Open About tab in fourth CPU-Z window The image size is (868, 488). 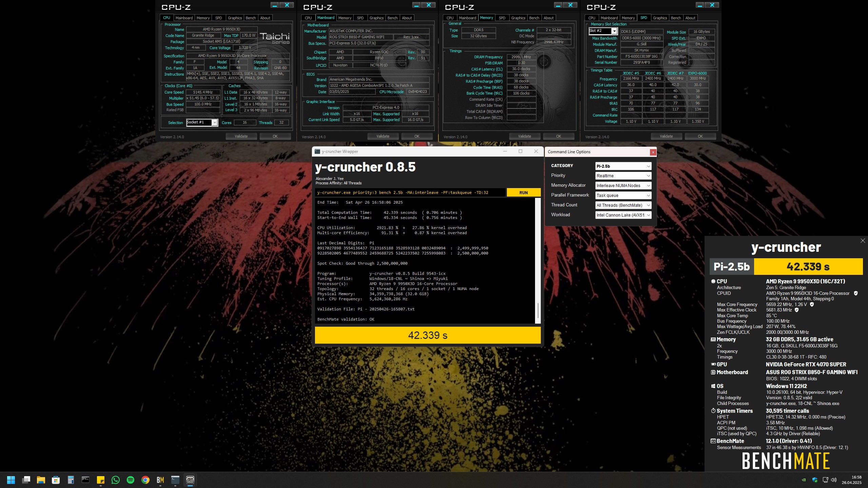(690, 18)
